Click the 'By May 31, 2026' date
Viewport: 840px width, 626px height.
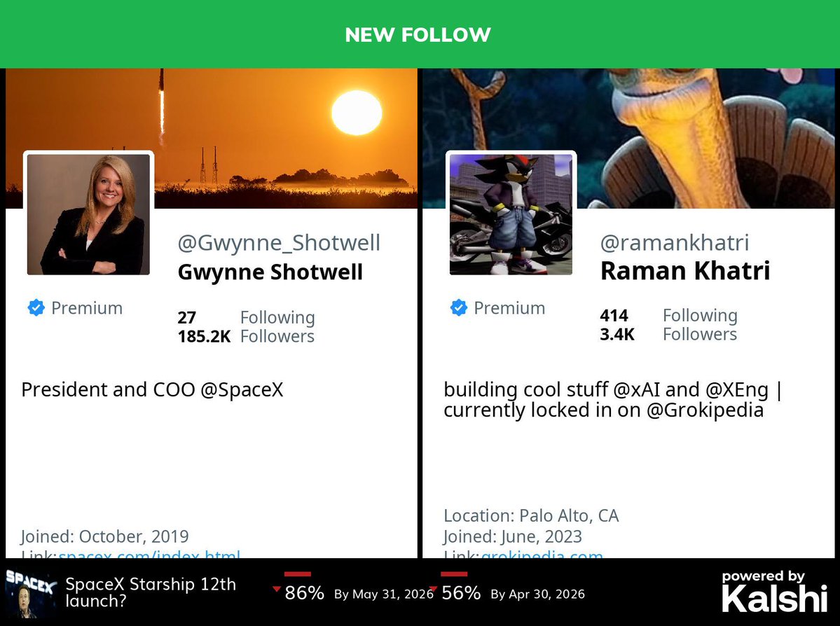click(384, 594)
